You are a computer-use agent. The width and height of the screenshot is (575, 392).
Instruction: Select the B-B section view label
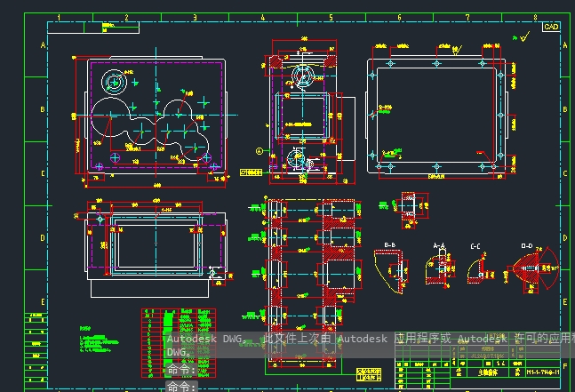pyautogui.click(x=390, y=245)
